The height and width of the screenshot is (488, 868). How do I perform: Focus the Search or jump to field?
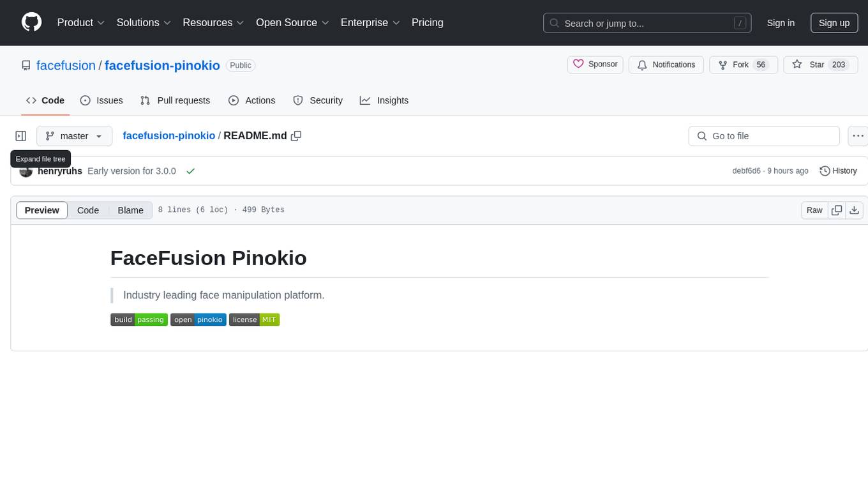[647, 23]
